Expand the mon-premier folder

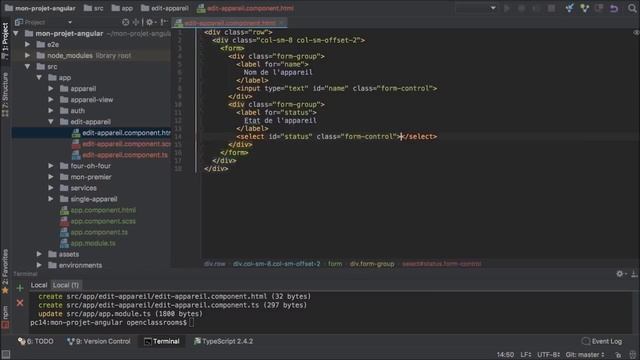pos(51,177)
